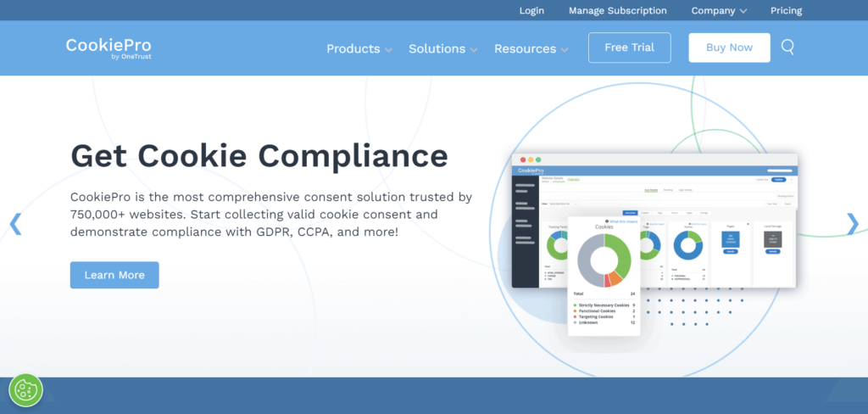The image size is (868, 414).
Task: Click the cookie settings floating icon
Action: pos(25,390)
